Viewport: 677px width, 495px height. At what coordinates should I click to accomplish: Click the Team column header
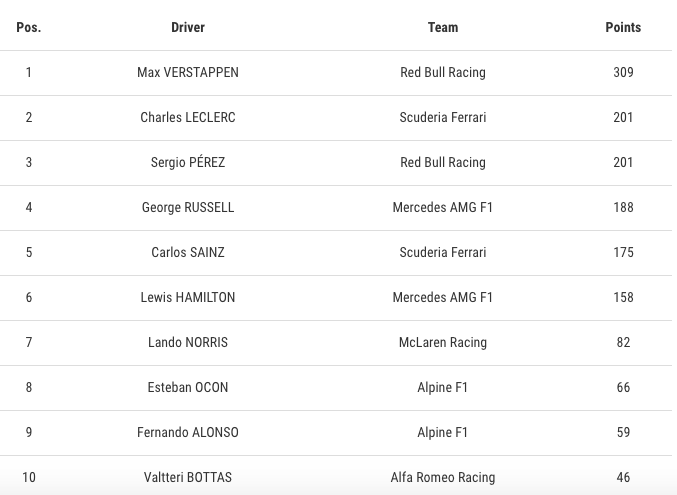[443, 27]
